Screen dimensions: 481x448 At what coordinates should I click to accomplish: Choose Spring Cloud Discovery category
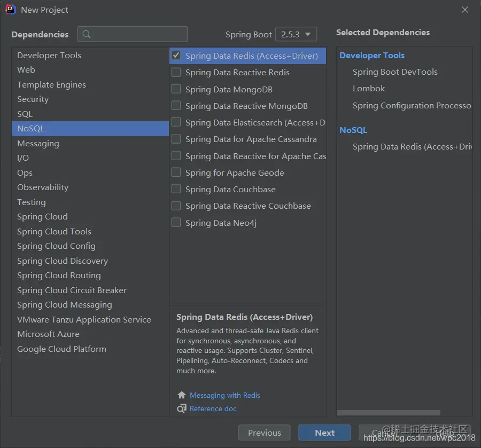(x=90, y=261)
